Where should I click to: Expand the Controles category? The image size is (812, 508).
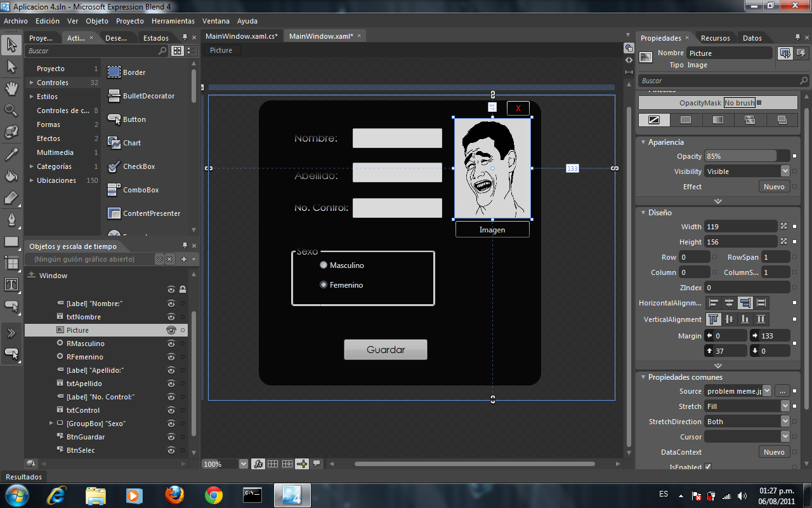[x=32, y=83]
